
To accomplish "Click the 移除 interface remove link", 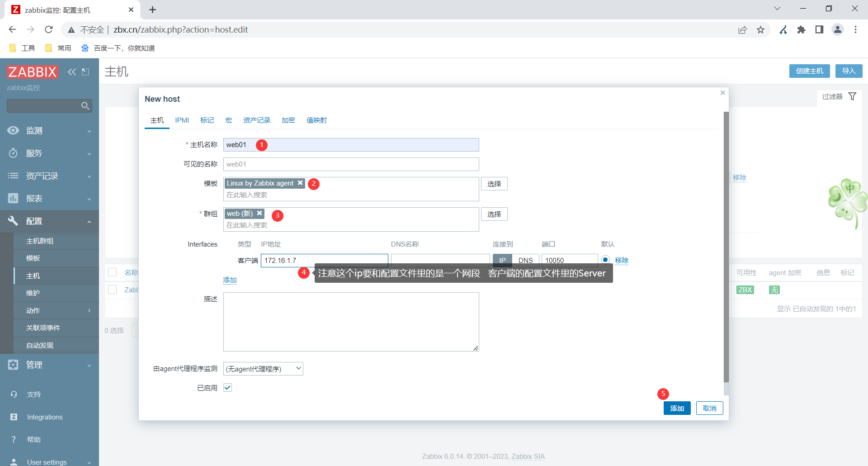I will pyautogui.click(x=622, y=260).
